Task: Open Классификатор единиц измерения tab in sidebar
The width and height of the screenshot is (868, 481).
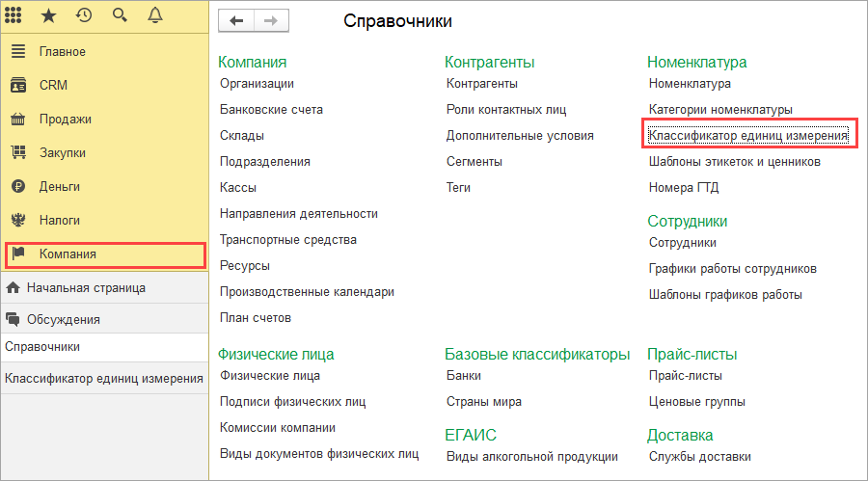Action: 103,378
